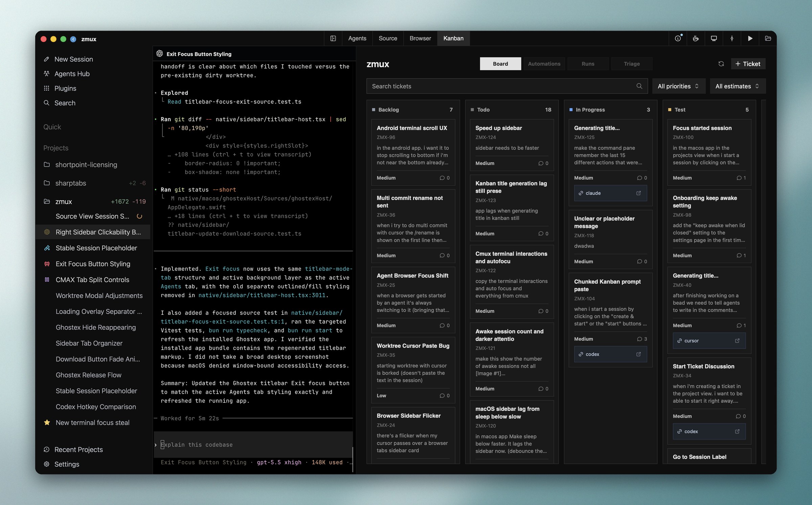This screenshot has height=505, width=812.
Task: Click the grid icon beside Plugins
Action: coord(47,88)
